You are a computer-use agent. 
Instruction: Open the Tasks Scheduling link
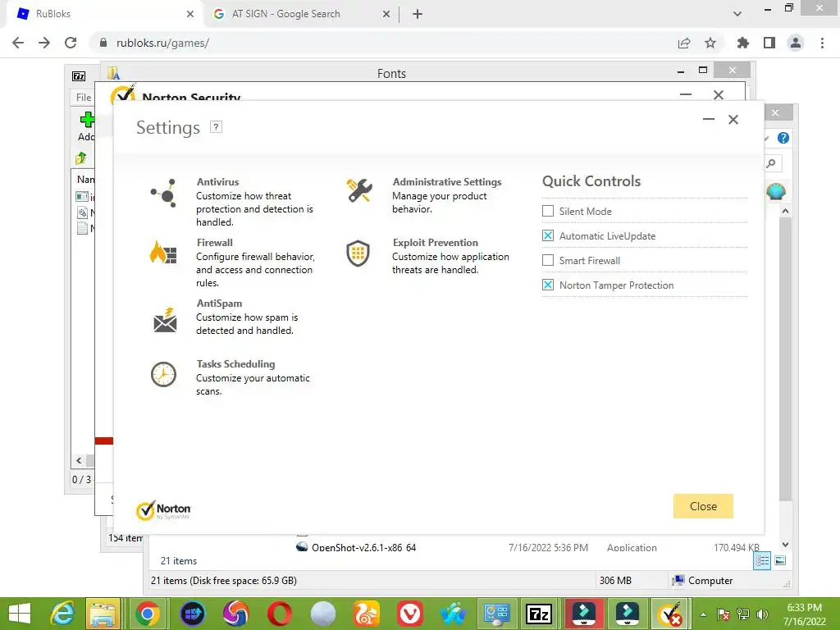235,363
